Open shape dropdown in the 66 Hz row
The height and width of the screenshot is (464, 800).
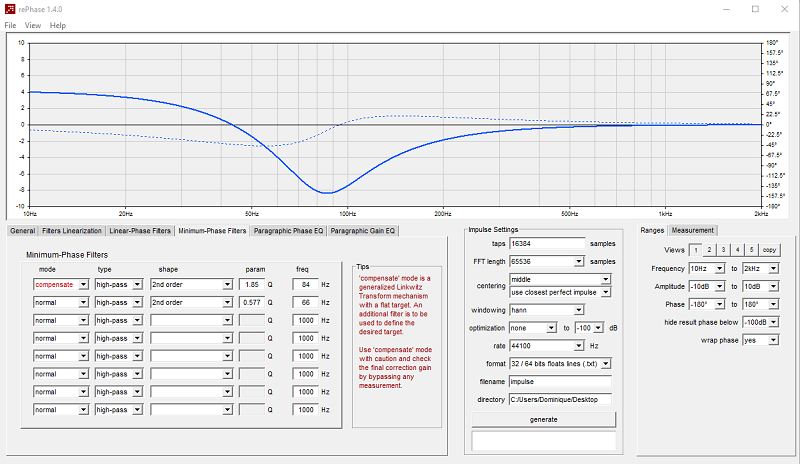[x=191, y=302]
